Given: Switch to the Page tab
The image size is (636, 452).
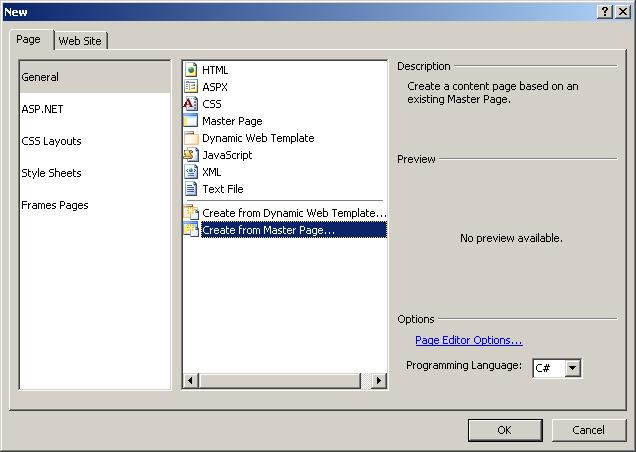Looking at the screenshot, I should [x=31, y=40].
